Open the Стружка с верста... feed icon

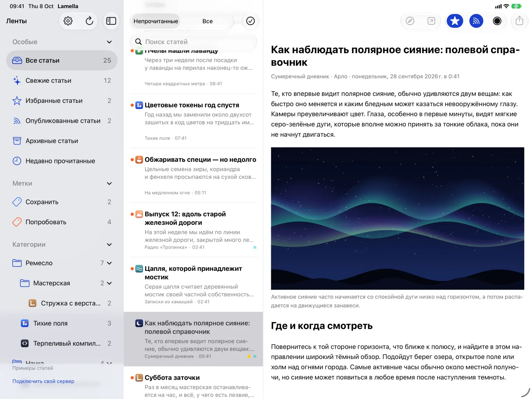coord(33,303)
